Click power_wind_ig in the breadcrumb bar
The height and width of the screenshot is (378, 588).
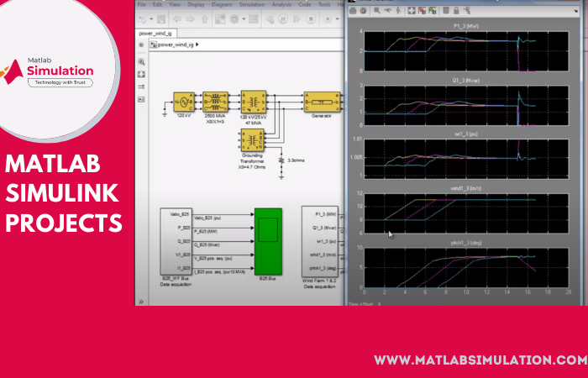coord(176,45)
